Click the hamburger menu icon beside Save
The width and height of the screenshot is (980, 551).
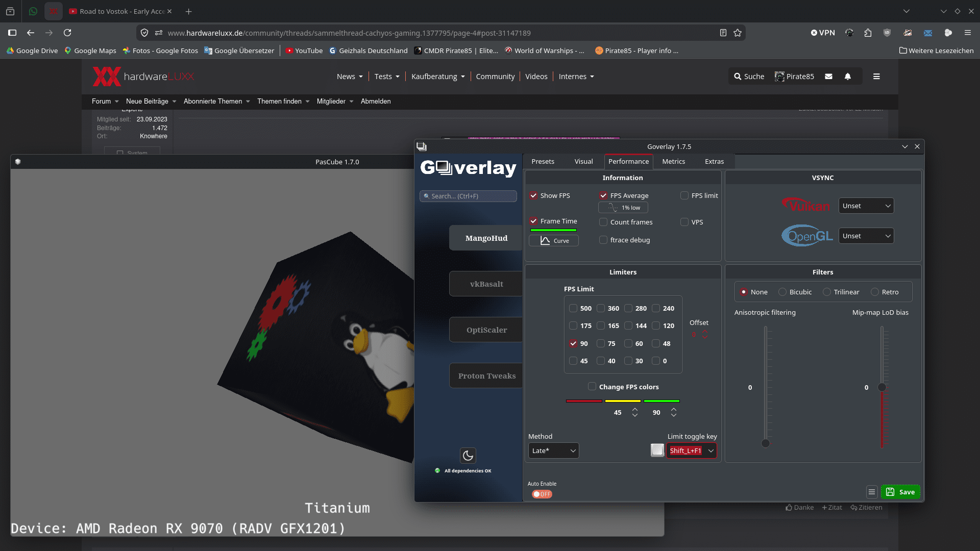[872, 492]
